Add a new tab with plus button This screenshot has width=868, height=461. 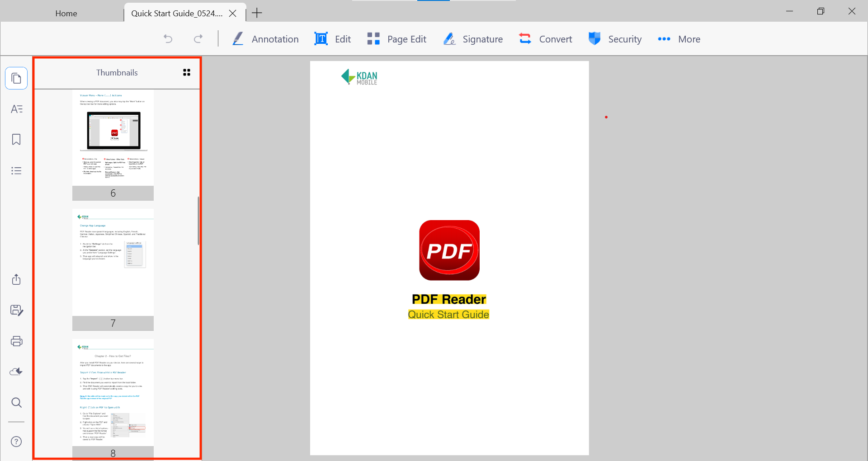pos(257,13)
